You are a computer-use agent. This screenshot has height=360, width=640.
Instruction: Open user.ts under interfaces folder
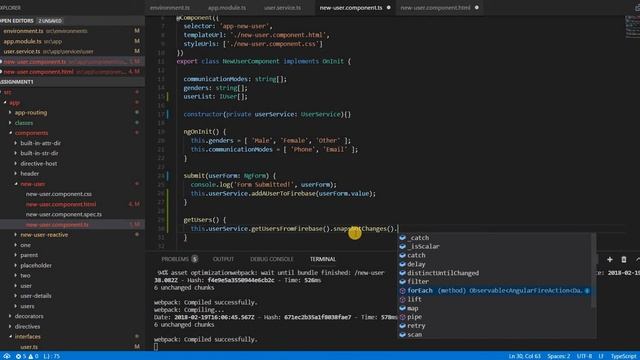pos(29,347)
